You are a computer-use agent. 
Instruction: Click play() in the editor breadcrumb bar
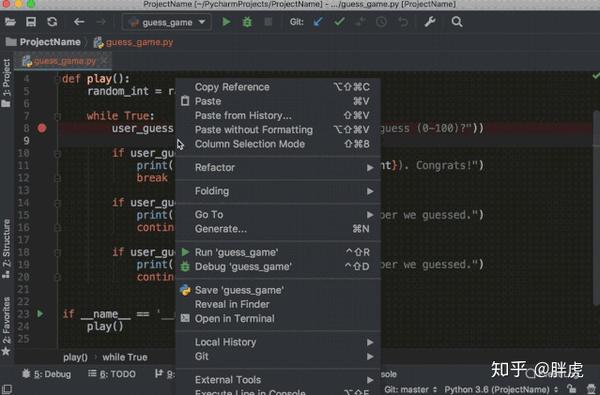pyautogui.click(x=75, y=357)
